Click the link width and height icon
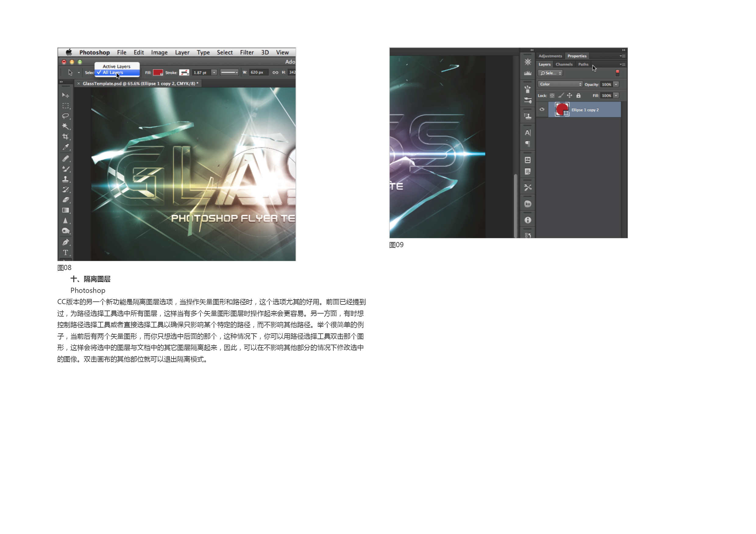 [275, 72]
